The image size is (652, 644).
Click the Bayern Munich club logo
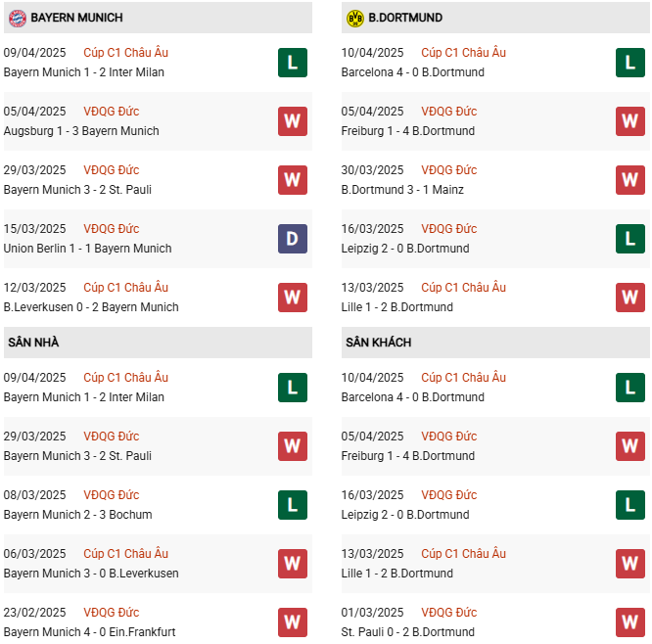(x=17, y=18)
